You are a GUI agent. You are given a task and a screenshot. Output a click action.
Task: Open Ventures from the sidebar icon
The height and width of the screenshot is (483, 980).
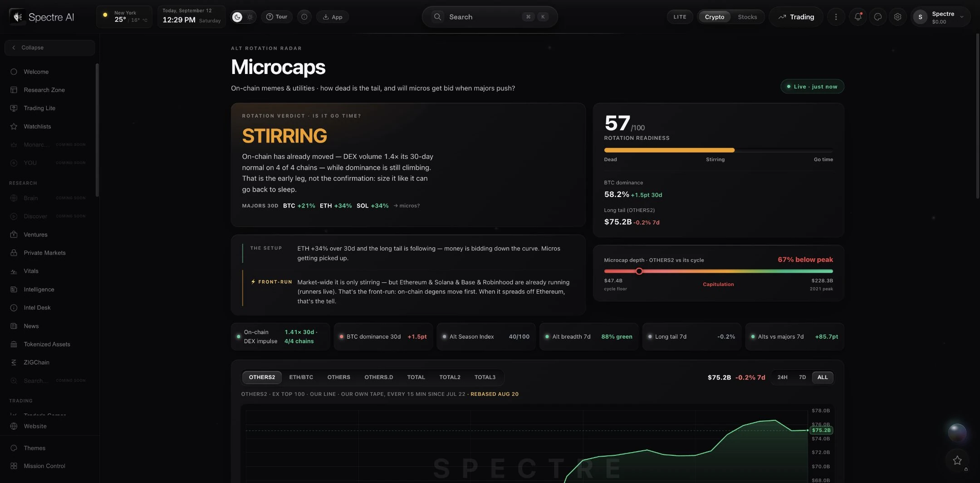[14, 235]
